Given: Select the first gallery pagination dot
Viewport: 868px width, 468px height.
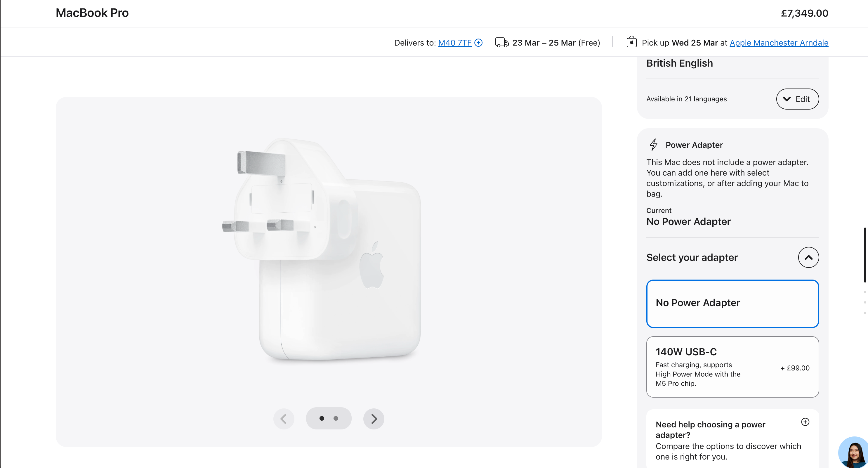Looking at the screenshot, I should pos(322,418).
